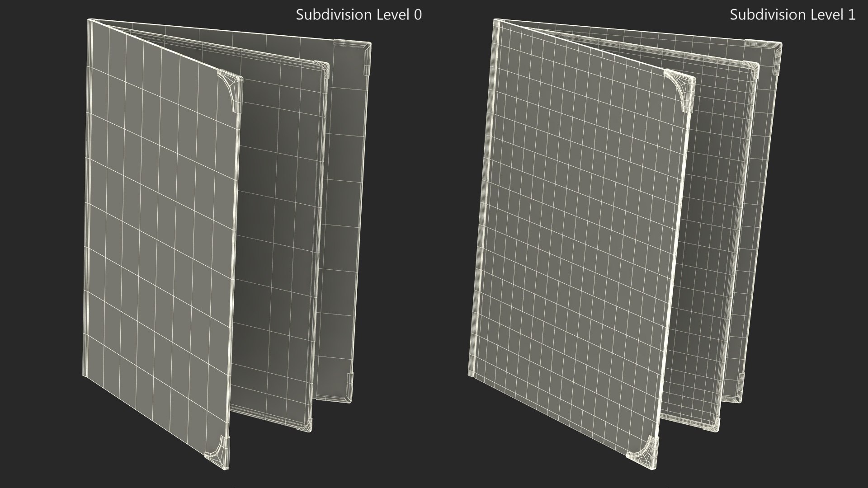
Task: Click the Subdivision Level 1 label
Action: (x=792, y=14)
